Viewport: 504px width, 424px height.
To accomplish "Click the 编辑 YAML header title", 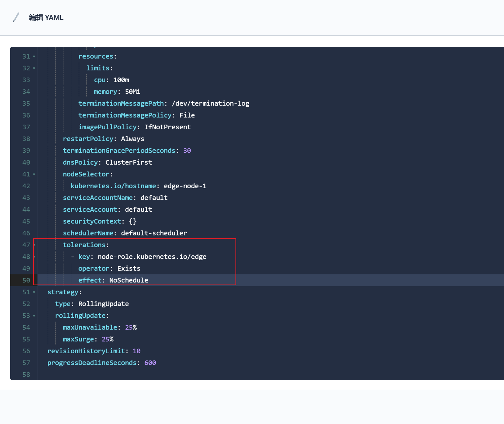I will (x=46, y=18).
